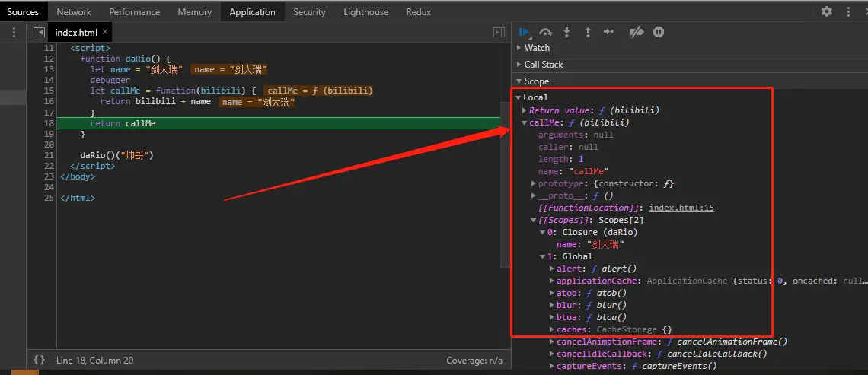Click the caller: null property
The image size is (868, 375).
coord(568,147)
